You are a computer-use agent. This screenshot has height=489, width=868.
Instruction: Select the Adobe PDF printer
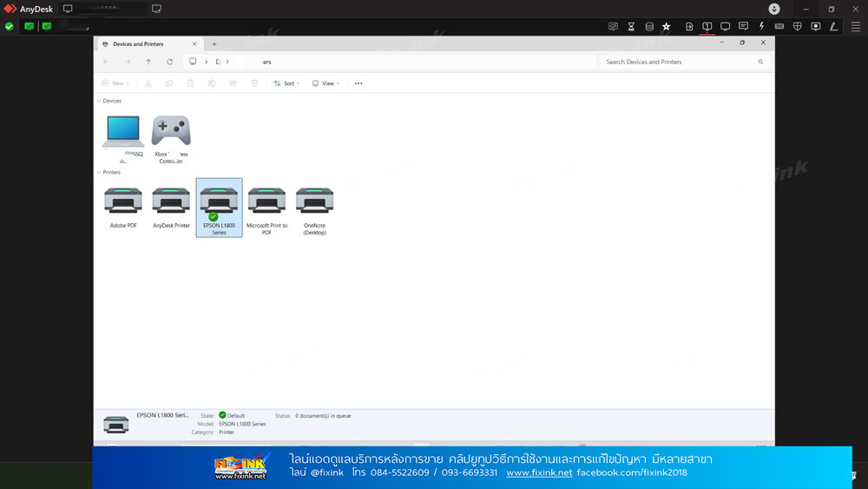[x=123, y=208]
